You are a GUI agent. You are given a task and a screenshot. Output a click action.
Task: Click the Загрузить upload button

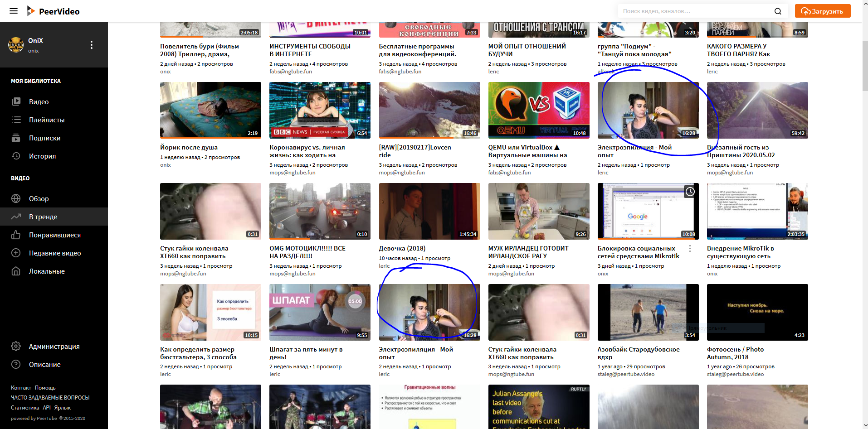click(823, 10)
